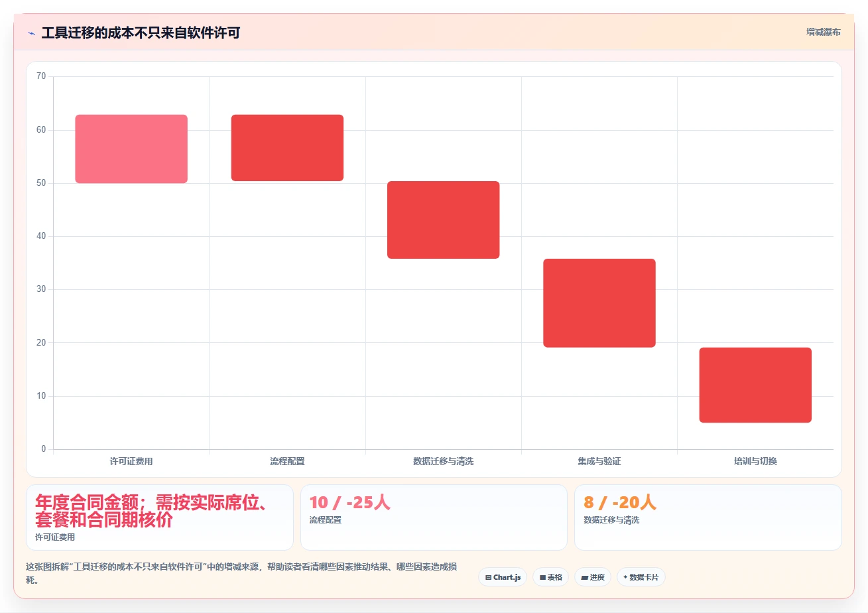This screenshot has height=613, width=868.
Task: Click the y-axis value 20
Action: (41, 343)
